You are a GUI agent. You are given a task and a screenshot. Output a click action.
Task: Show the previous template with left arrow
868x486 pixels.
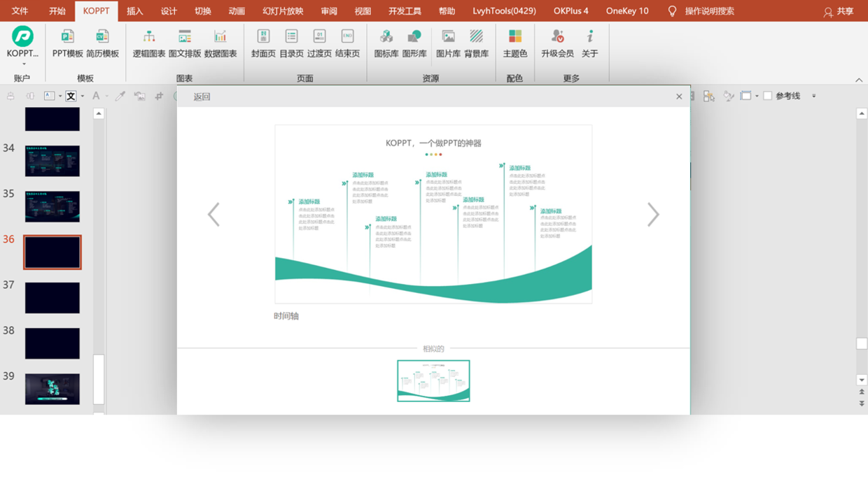click(213, 215)
